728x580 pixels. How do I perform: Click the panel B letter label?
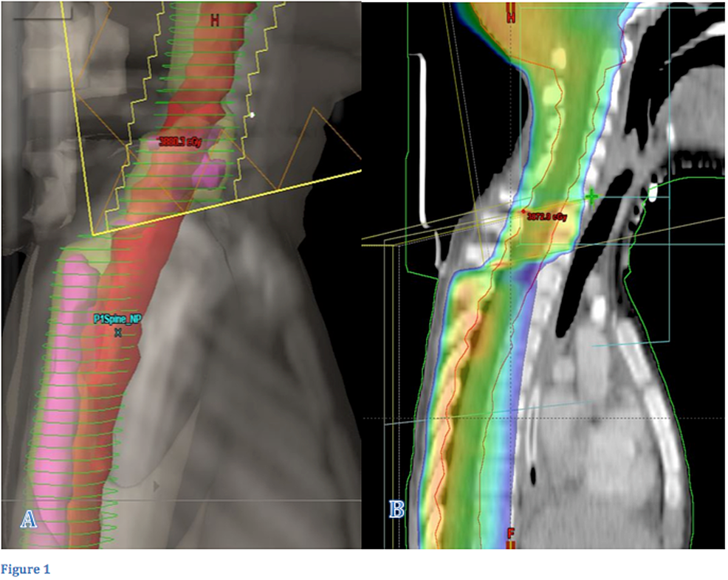click(396, 509)
